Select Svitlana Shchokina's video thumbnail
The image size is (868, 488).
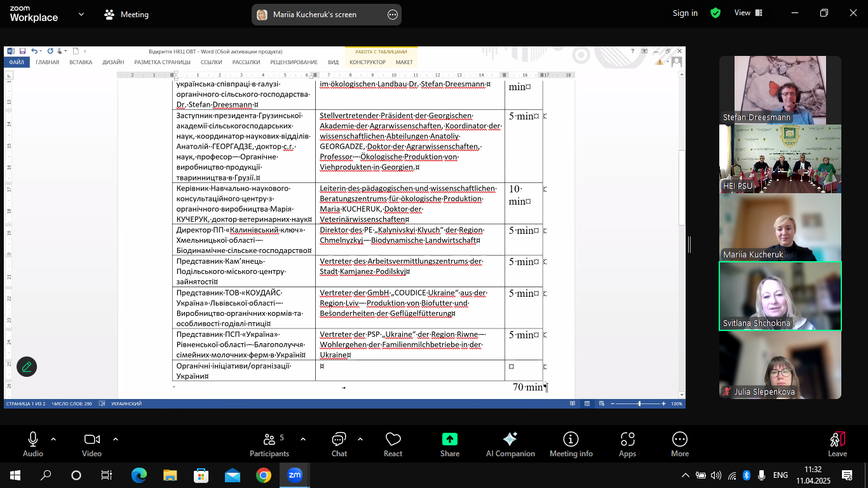pos(780,296)
